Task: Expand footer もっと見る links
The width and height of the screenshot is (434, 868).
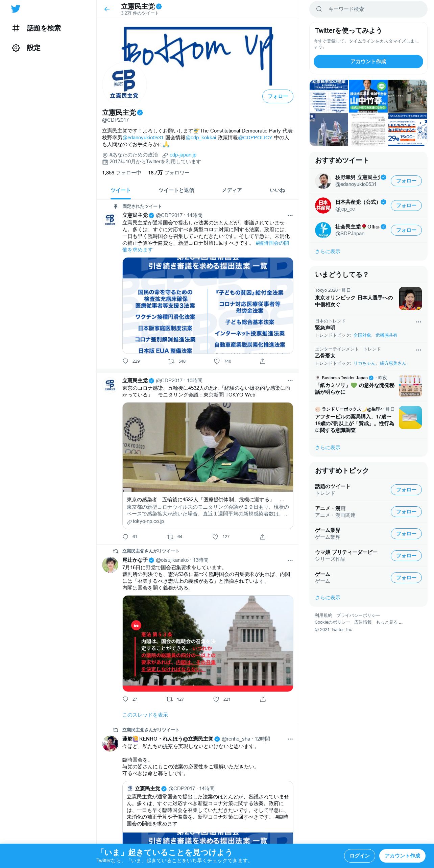Action: coord(389,622)
